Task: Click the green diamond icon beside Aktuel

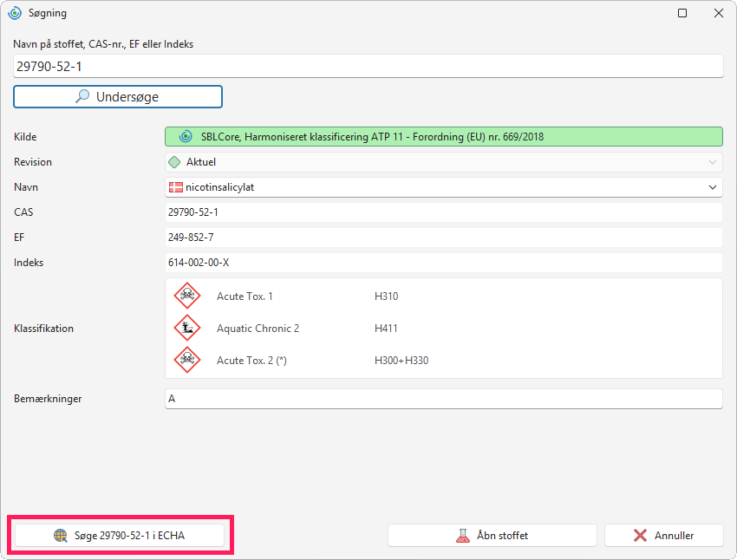Action: point(174,162)
